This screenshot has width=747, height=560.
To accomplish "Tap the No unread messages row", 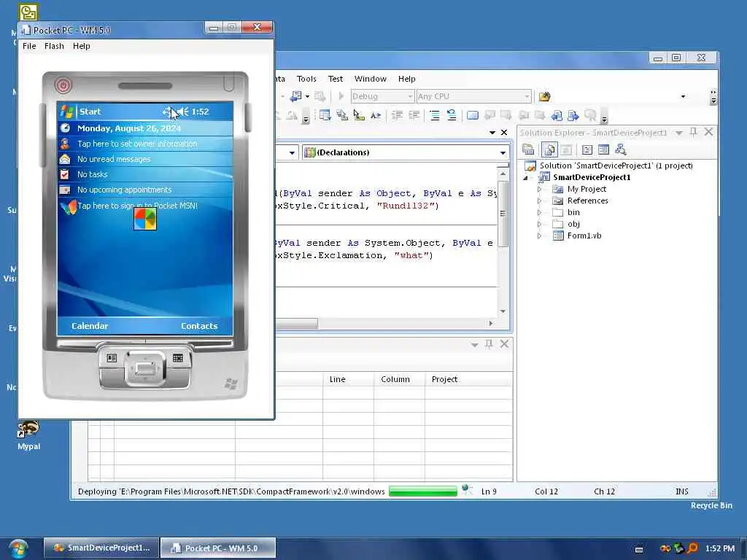I will coord(145,159).
